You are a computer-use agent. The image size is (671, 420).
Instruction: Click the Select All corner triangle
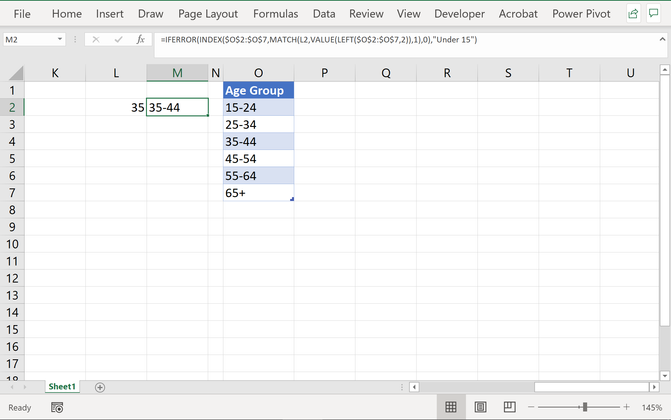[x=15, y=73]
